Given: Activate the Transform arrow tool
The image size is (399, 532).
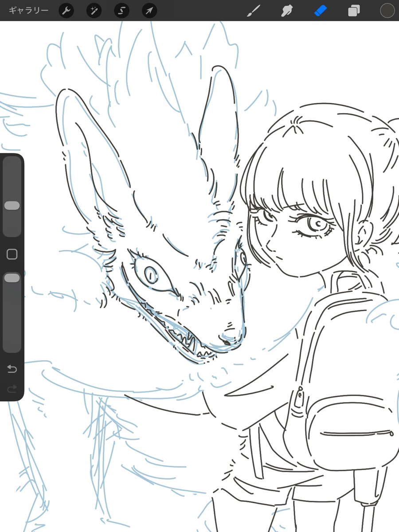Looking at the screenshot, I should tap(149, 11).
